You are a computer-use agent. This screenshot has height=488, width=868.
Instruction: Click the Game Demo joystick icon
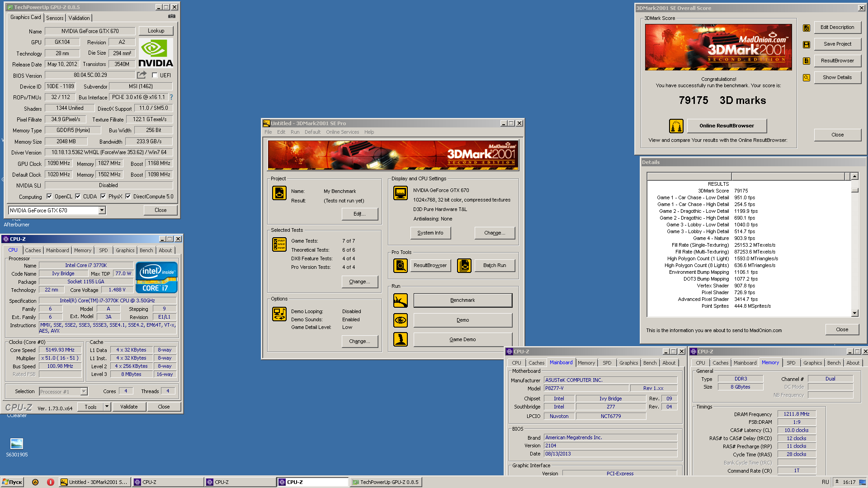click(401, 339)
